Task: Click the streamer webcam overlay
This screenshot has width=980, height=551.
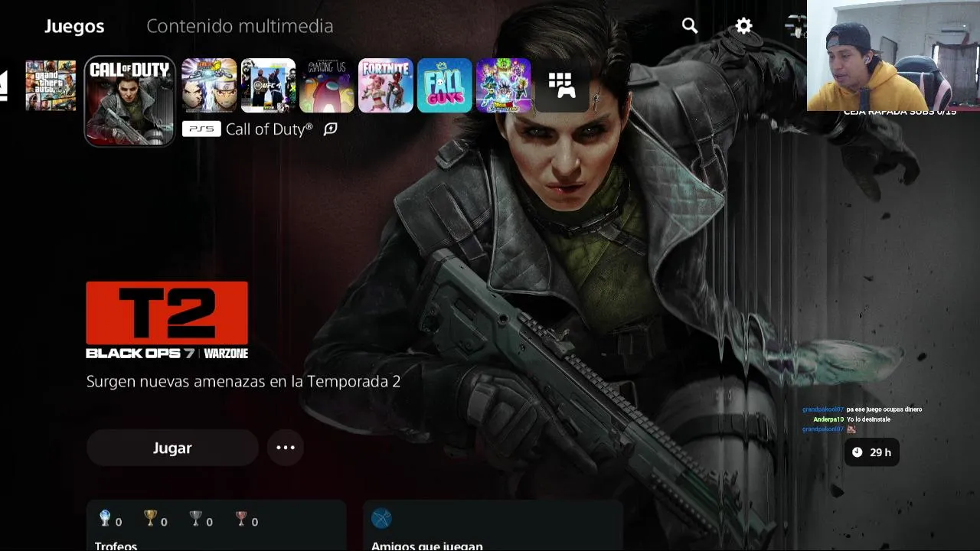Action: click(893, 55)
